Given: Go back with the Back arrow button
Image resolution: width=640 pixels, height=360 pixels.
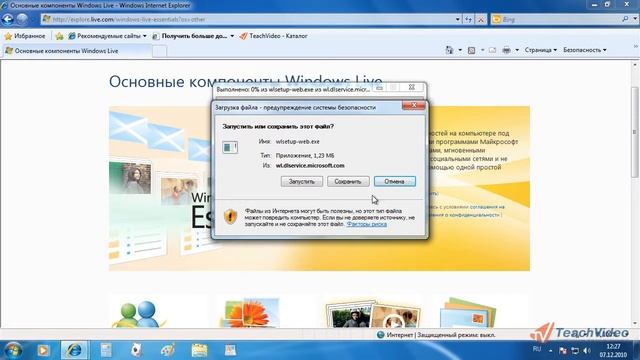Looking at the screenshot, I should pos(8,19).
